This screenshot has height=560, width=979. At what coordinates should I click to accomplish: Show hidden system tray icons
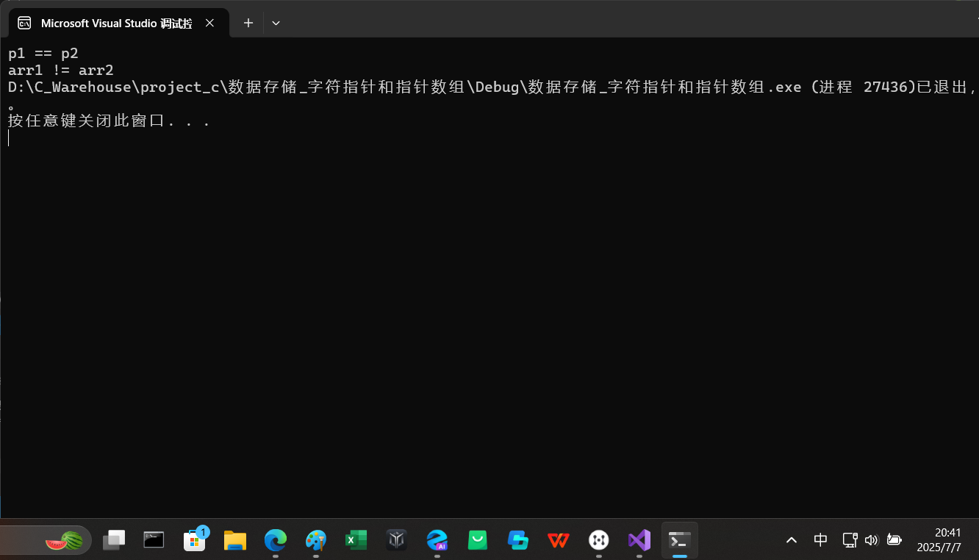792,540
